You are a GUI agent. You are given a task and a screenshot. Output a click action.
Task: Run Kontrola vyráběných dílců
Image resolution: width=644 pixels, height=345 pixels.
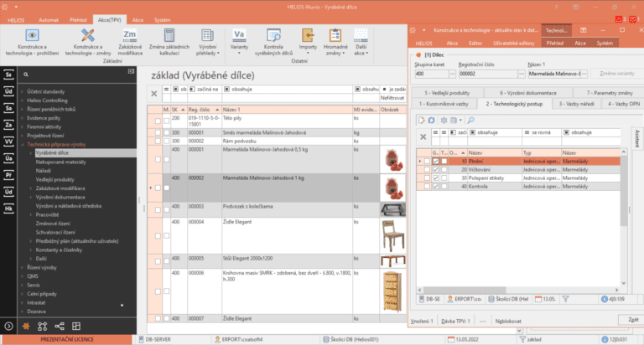tap(273, 42)
